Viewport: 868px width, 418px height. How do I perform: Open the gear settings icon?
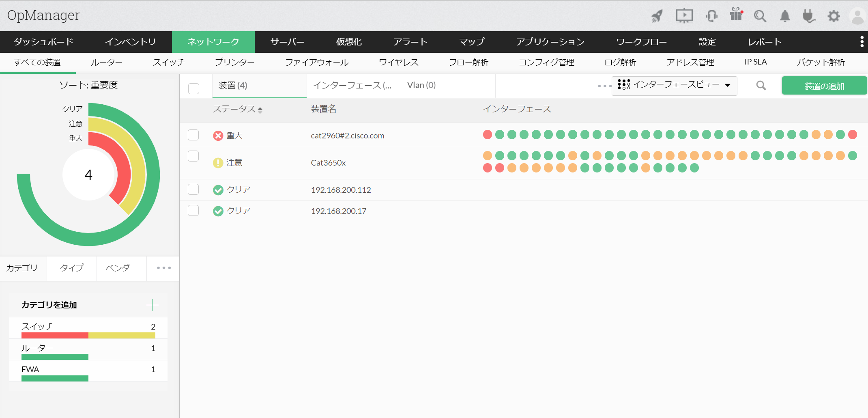[834, 16]
